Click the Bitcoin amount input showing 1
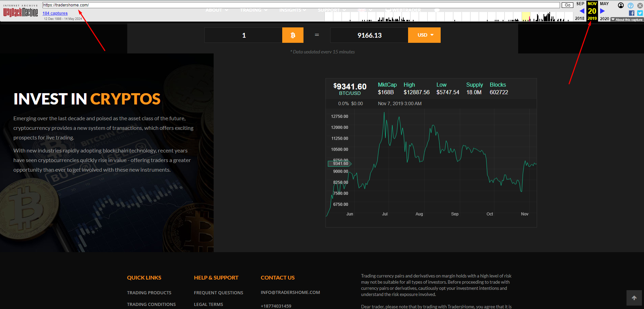 click(243, 35)
